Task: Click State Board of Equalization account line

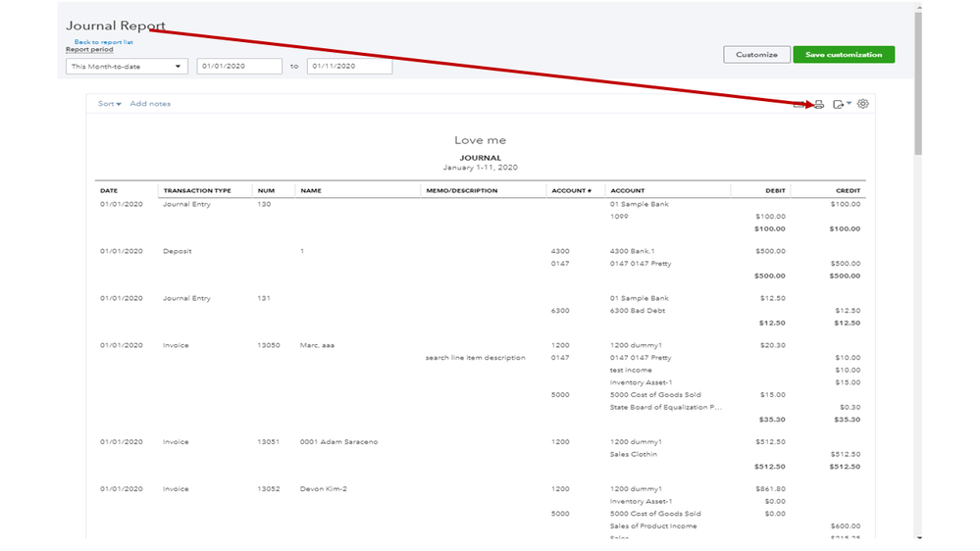Action: coord(666,407)
